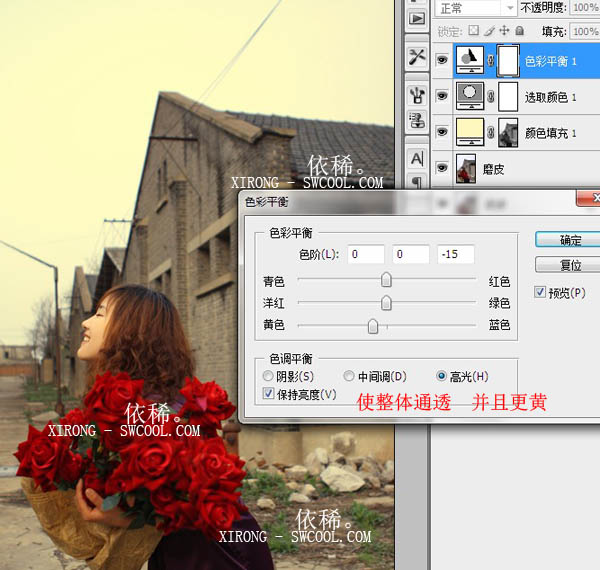This screenshot has width=600, height=570.
Task: Click the yellow-blue slider handle
Action: coord(373,326)
